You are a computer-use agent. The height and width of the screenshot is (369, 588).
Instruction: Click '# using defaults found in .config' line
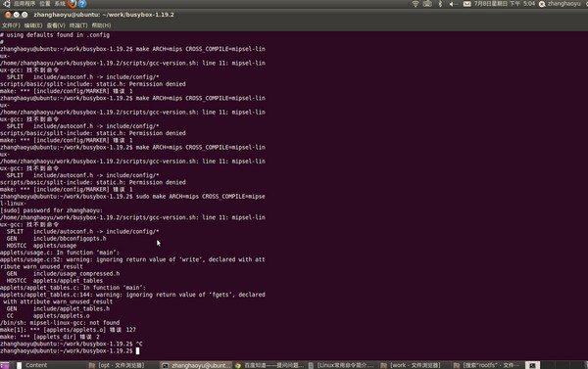[x=55, y=35]
